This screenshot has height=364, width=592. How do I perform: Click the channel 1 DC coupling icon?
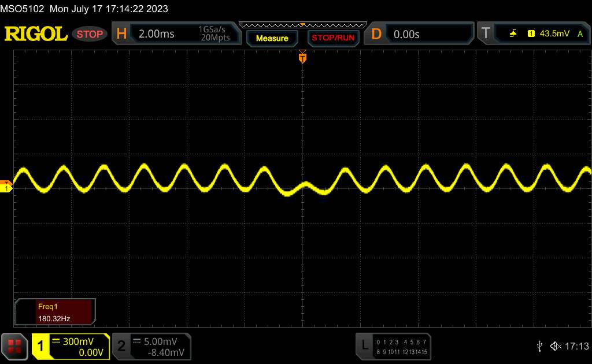(x=56, y=341)
